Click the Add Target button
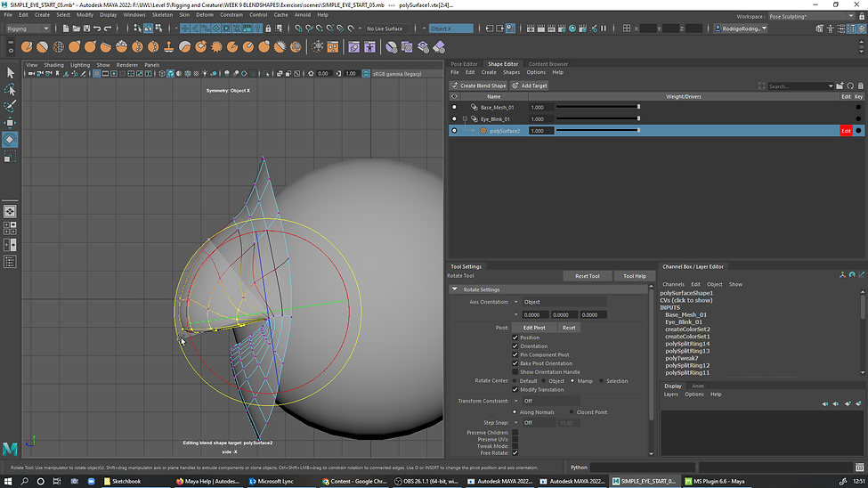 [x=530, y=85]
